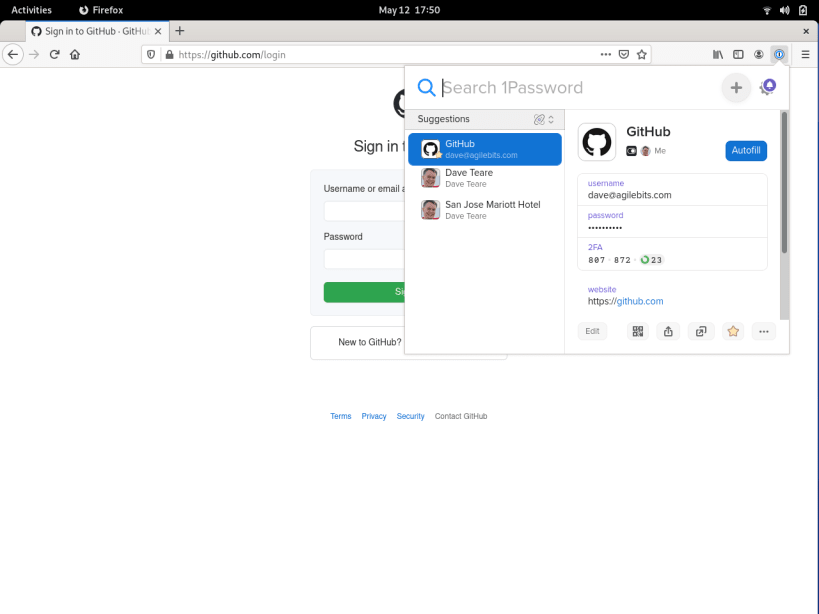Open the github.com website link
The height and width of the screenshot is (614, 819).
coord(640,301)
